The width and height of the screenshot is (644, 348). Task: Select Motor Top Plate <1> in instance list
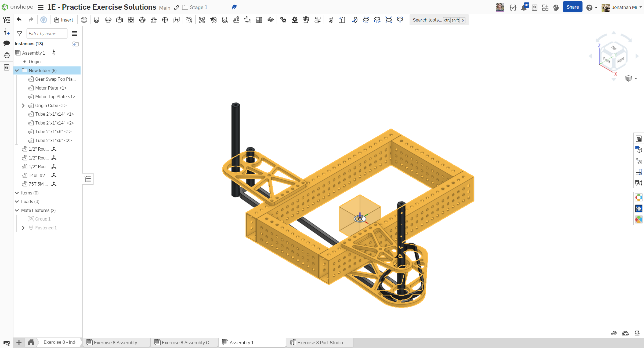pos(55,97)
